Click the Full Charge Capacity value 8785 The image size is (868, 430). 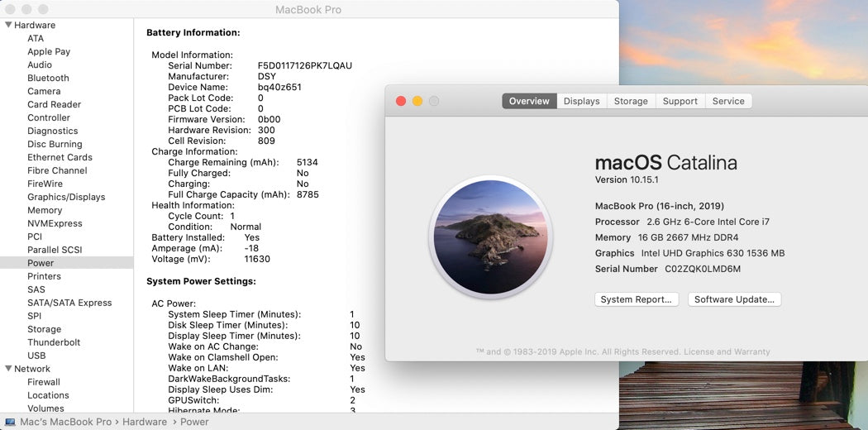308,195
